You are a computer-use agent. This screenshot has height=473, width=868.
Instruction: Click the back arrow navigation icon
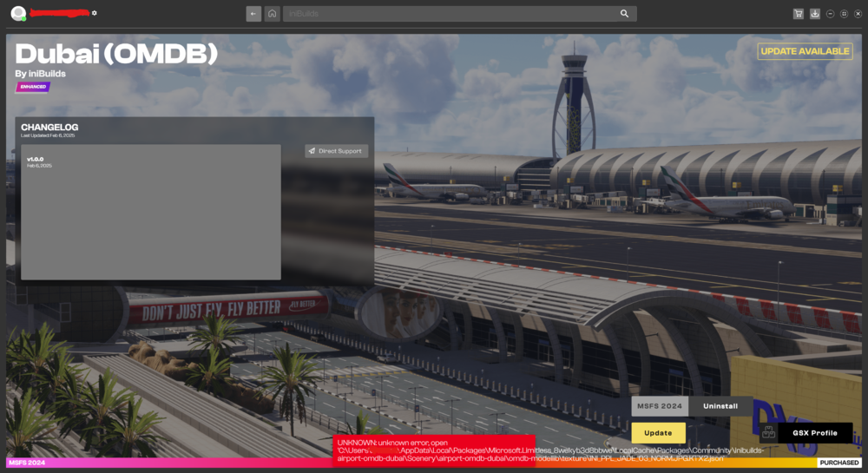[253, 14]
